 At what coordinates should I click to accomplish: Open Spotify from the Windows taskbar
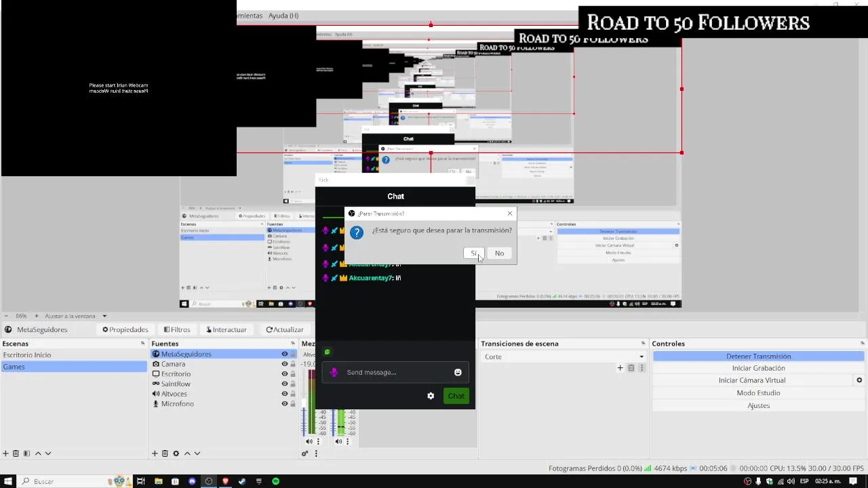coord(275,481)
